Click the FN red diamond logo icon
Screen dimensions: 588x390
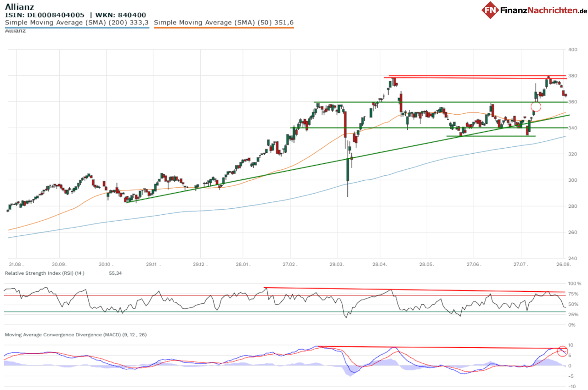tap(490, 10)
